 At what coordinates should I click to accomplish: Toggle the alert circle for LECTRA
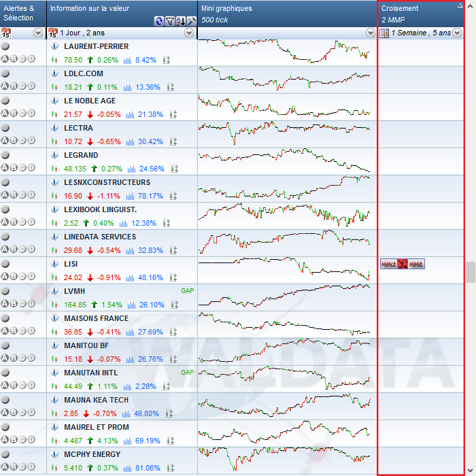tap(5, 128)
